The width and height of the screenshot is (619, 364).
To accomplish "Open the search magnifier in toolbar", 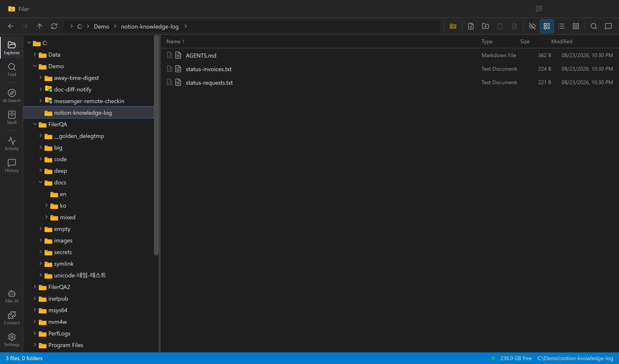I will pos(594,26).
